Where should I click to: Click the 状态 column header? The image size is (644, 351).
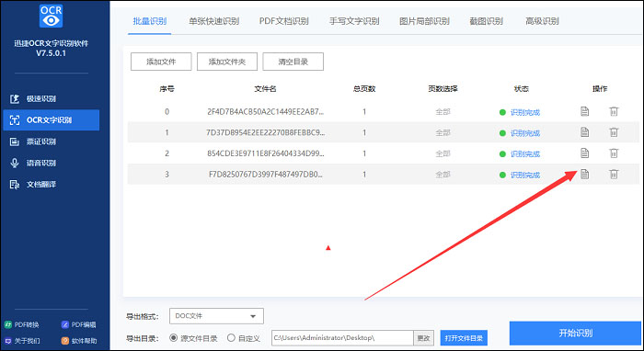tap(522, 89)
